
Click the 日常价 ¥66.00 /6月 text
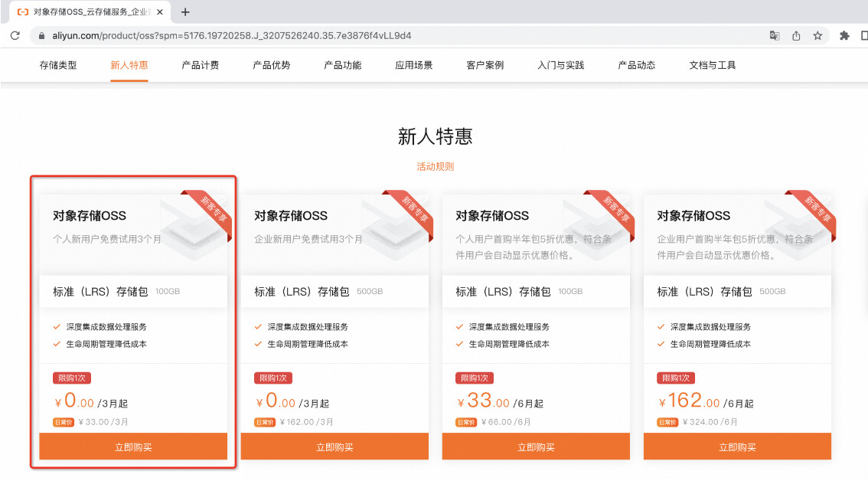pos(493,422)
